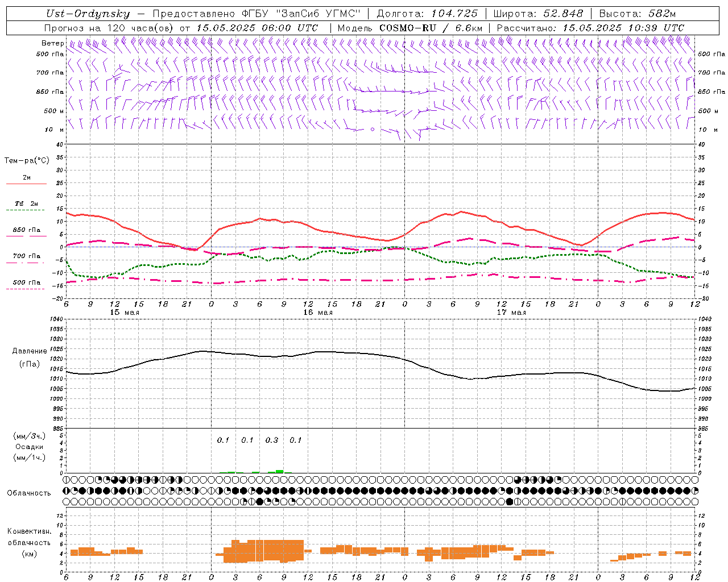Select the Осадки label
This screenshot has width=728, height=582.
point(30,447)
